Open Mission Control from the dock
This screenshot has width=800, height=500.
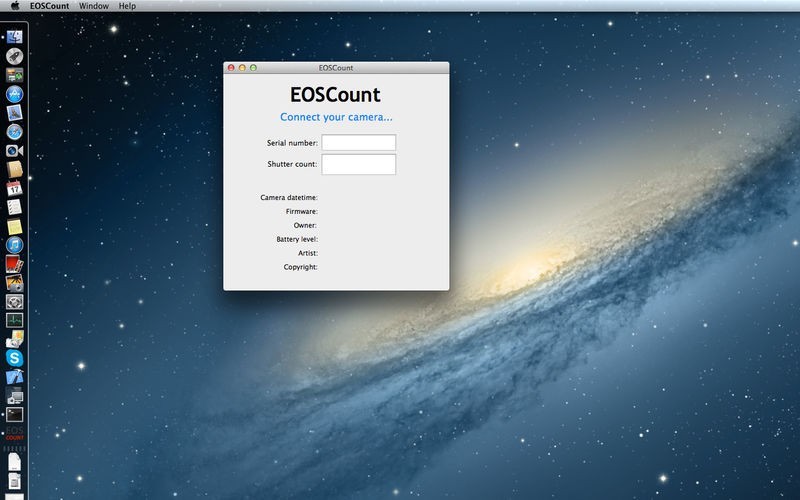pyautogui.click(x=14, y=76)
